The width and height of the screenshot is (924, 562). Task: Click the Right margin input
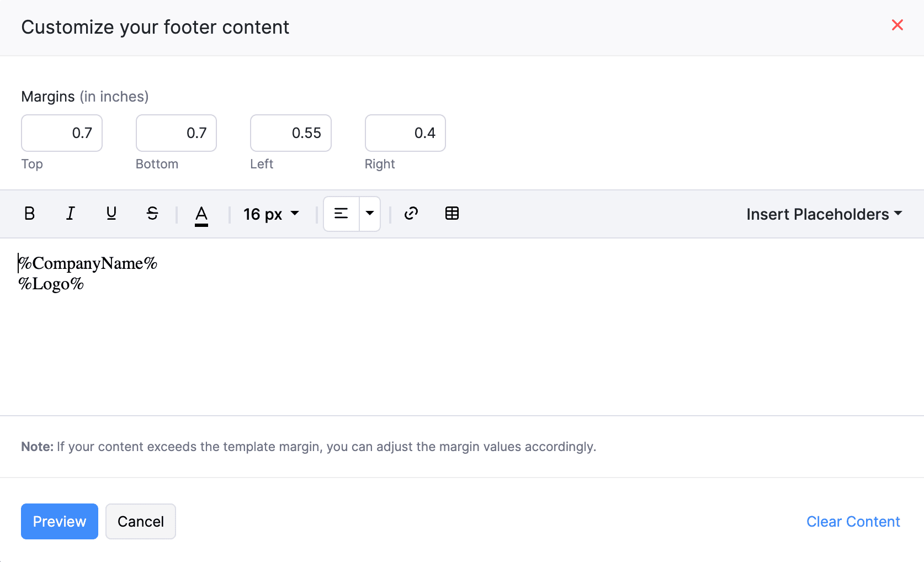coord(405,132)
